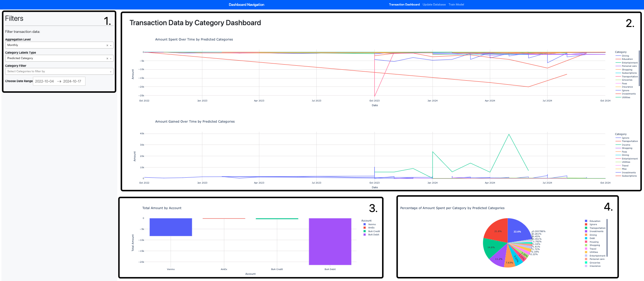The height and width of the screenshot is (281, 644).
Task: Click the arrow between date range values
Action: 59,81
